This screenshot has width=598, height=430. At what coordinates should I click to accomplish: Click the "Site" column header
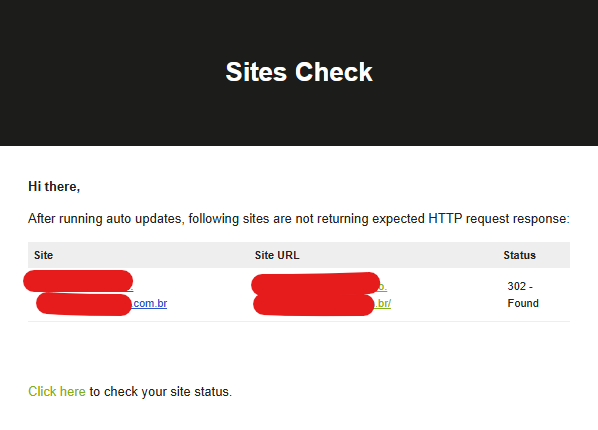(x=43, y=255)
